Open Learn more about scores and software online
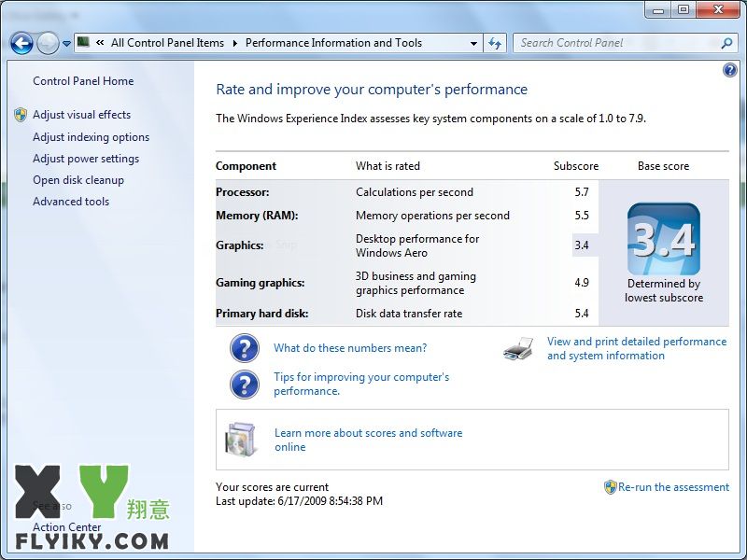The height and width of the screenshot is (560, 747). tap(368, 440)
